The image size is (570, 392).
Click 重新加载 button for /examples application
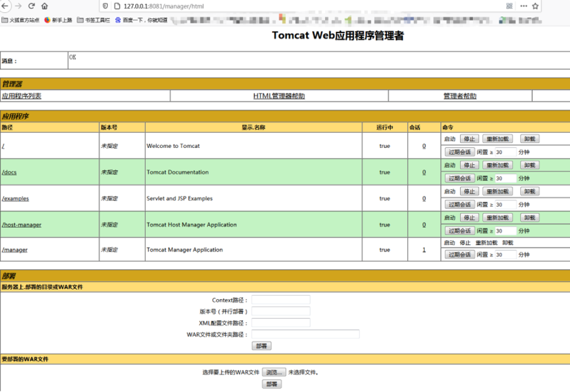[497, 191]
